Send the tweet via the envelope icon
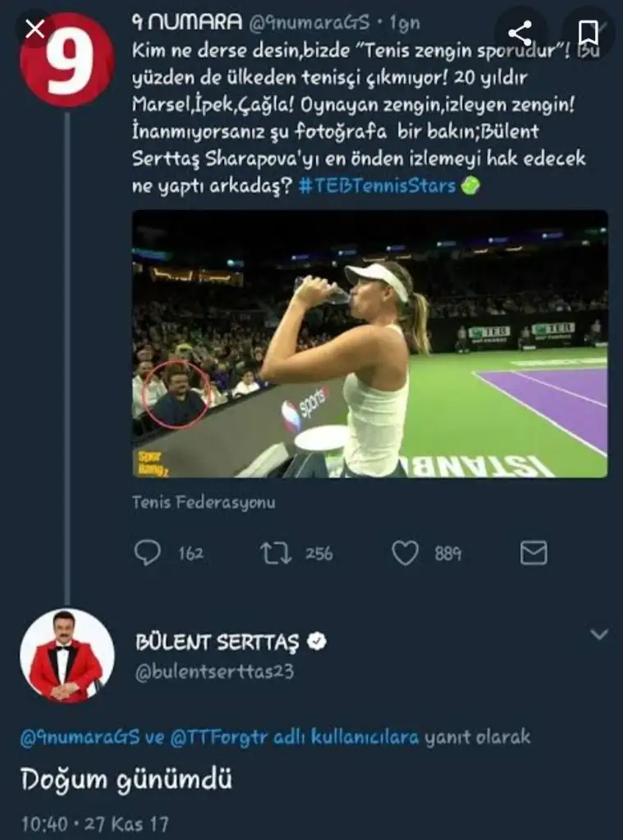Image resolution: width=623 pixels, height=840 pixels. 534,554
